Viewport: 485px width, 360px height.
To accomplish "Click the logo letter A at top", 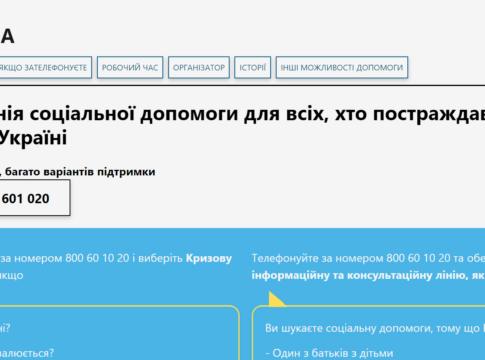I will (7, 36).
